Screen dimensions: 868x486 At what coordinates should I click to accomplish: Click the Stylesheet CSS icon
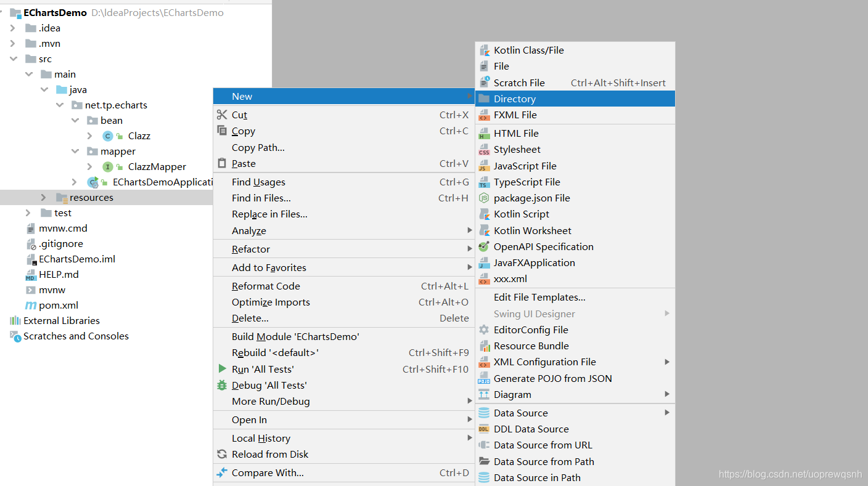tap(484, 150)
